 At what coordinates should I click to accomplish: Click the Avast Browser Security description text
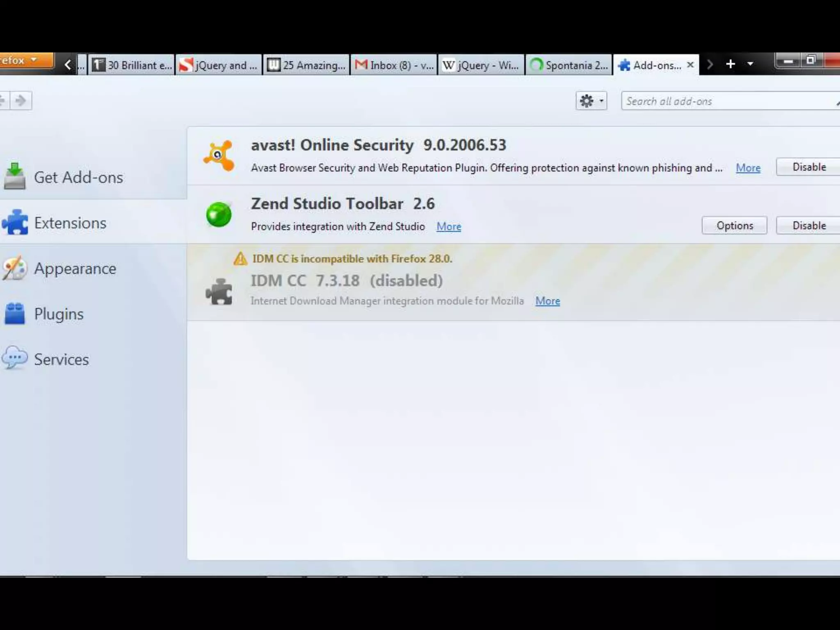point(487,168)
